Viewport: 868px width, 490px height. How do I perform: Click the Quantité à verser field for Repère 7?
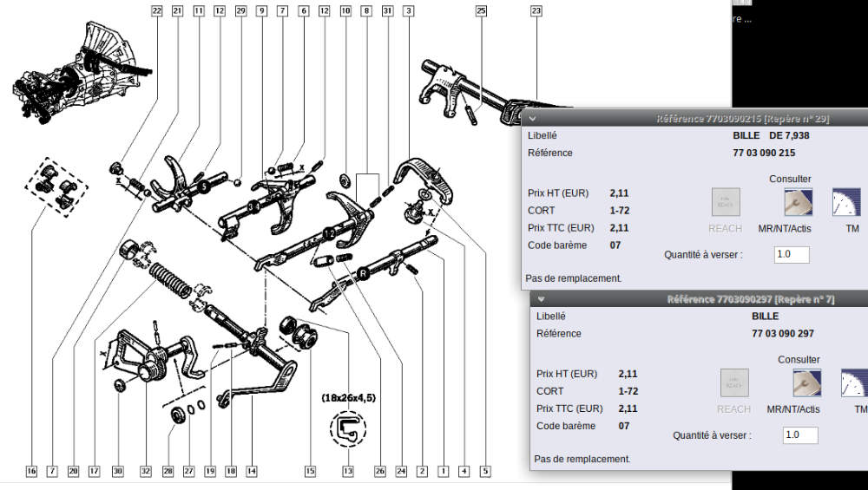click(799, 435)
